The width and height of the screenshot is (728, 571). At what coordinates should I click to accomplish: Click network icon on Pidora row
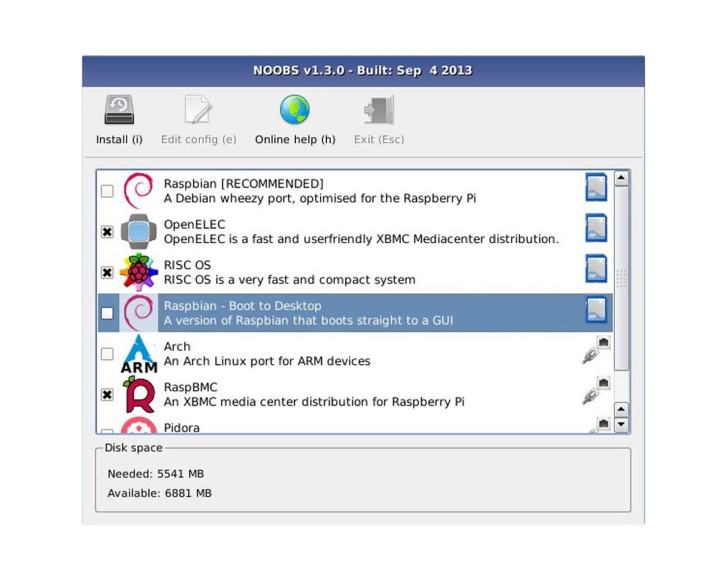[599, 424]
